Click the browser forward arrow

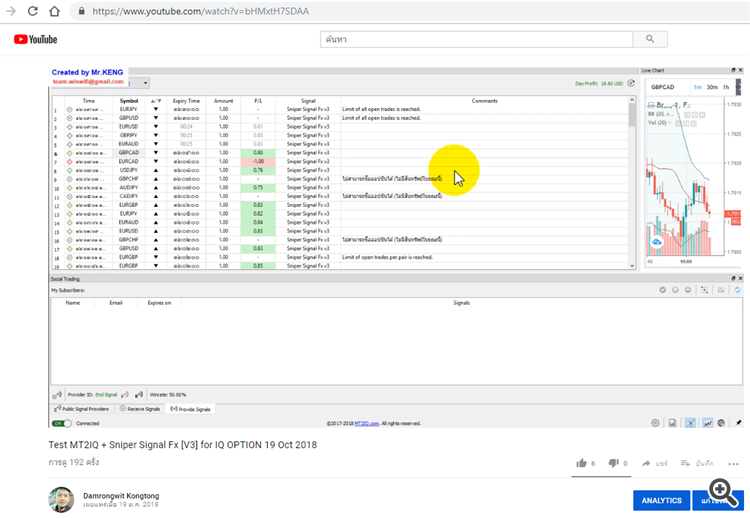(x=11, y=11)
